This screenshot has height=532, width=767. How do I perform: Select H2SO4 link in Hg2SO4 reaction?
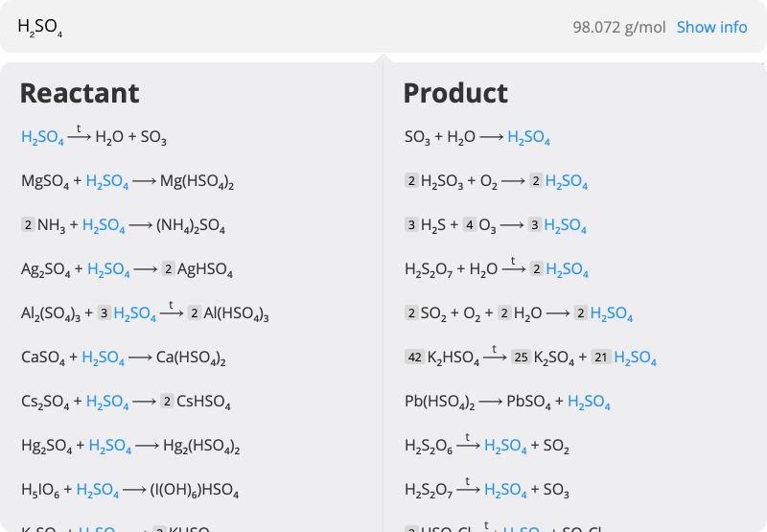(110, 446)
